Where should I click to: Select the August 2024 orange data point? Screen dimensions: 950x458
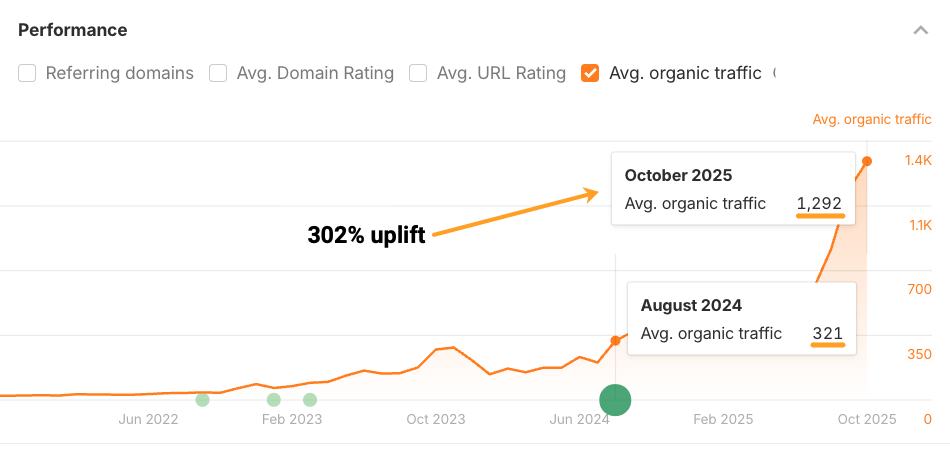(615, 341)
